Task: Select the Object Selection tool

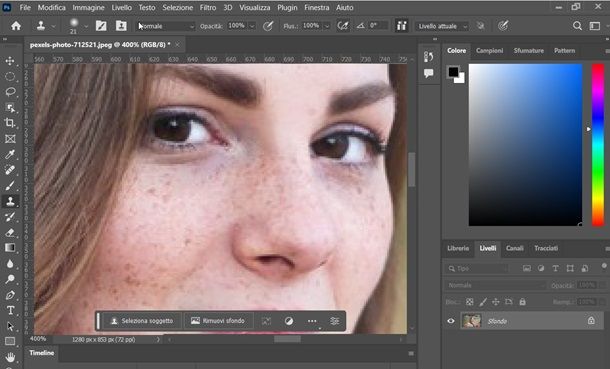Action: (x=10, y=107)
